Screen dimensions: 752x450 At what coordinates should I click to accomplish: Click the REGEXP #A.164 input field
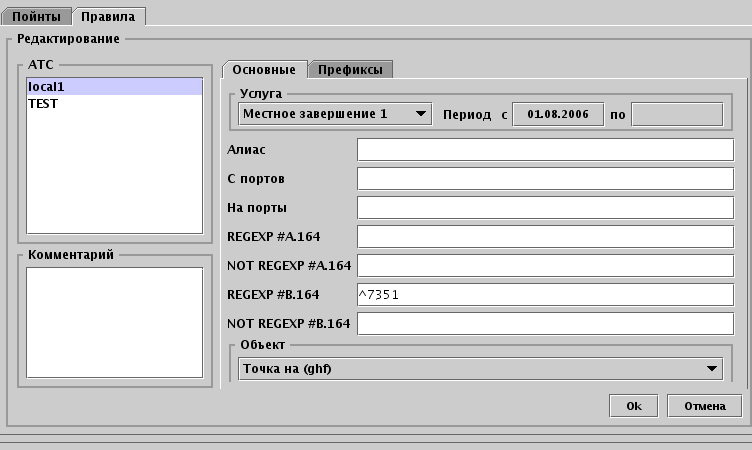545,237
